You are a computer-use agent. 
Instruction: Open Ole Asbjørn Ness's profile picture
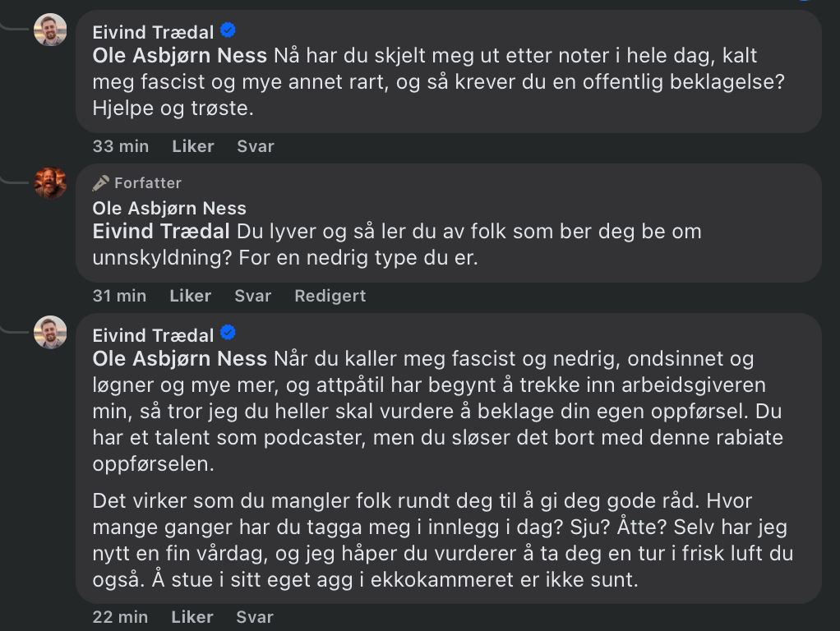(50, 182)
